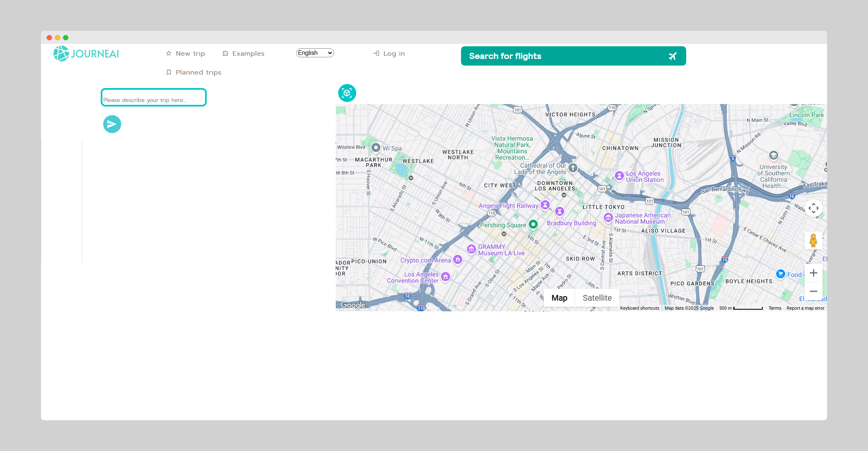Click the Google logo on the map
The height and width of the screenshot is (451, 868).
click(x=353, y=305)
